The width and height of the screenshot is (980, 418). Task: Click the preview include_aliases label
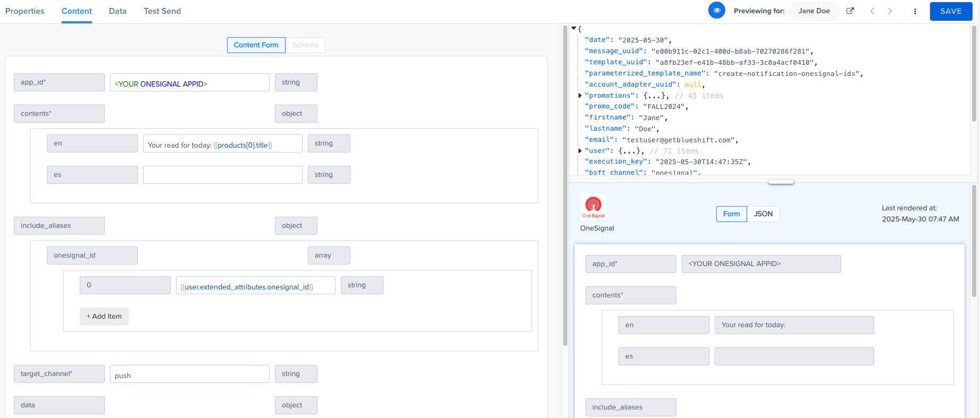click(631, 407)
